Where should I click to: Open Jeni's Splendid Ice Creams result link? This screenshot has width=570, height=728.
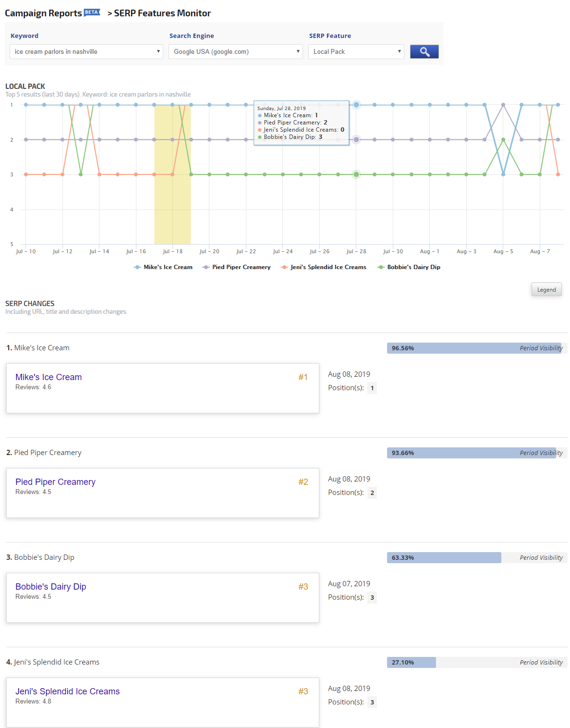pos(68,691)
